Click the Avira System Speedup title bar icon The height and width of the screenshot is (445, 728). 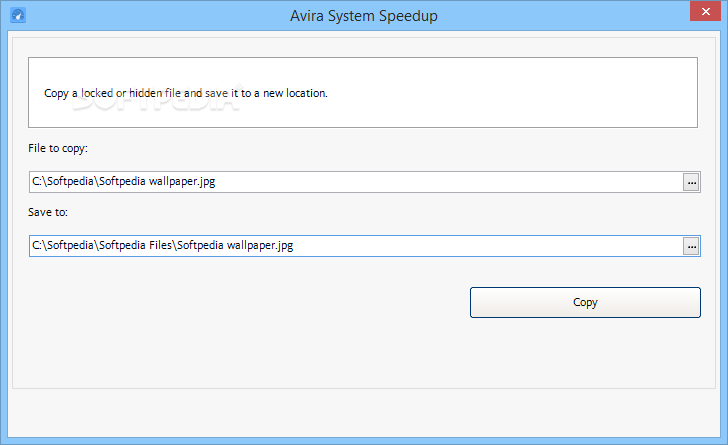(x=18, y=15)
